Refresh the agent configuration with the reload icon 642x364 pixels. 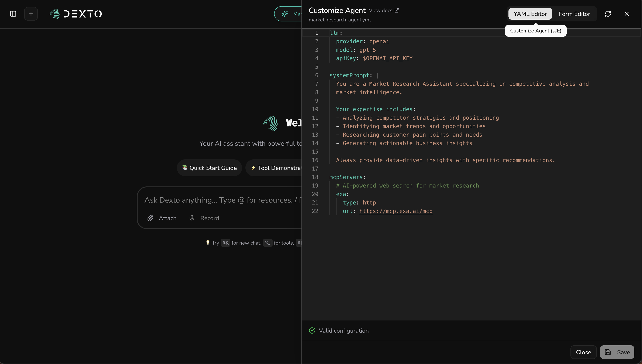[x=608, y=14]
